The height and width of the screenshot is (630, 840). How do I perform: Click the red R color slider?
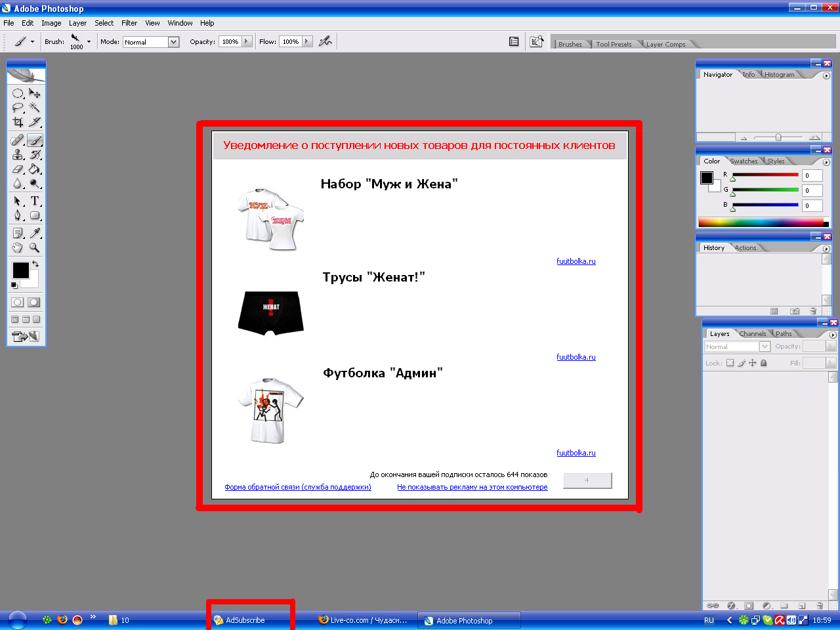[765, 175]
